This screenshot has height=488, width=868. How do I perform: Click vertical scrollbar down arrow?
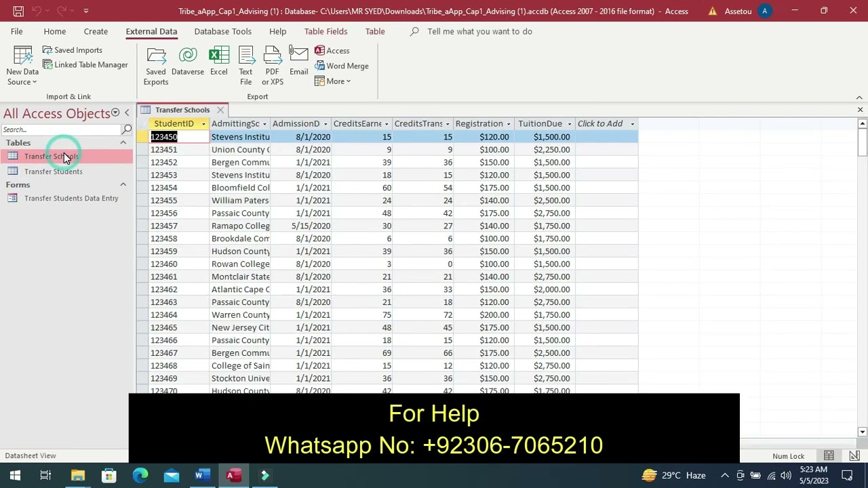(862, 432)
